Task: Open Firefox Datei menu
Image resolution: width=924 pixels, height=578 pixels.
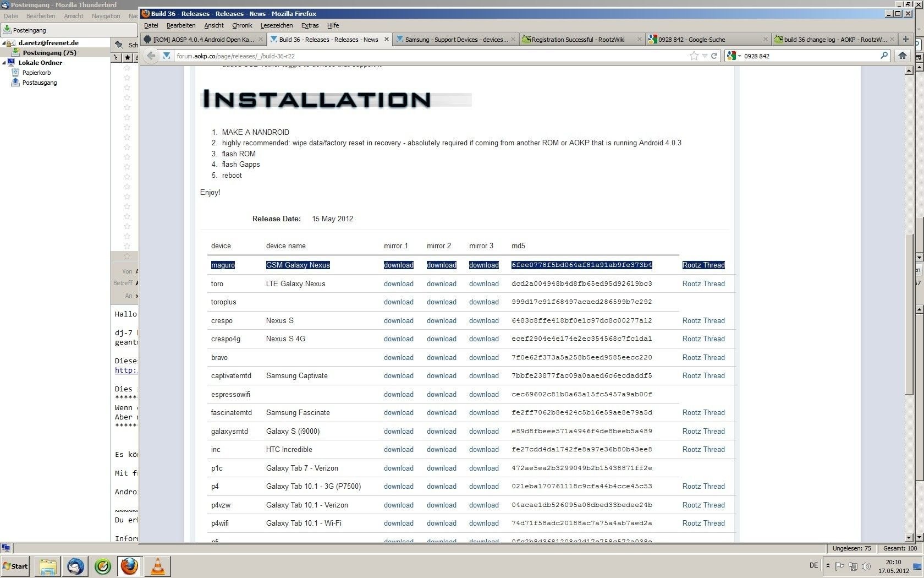Action: pos(151,25)
